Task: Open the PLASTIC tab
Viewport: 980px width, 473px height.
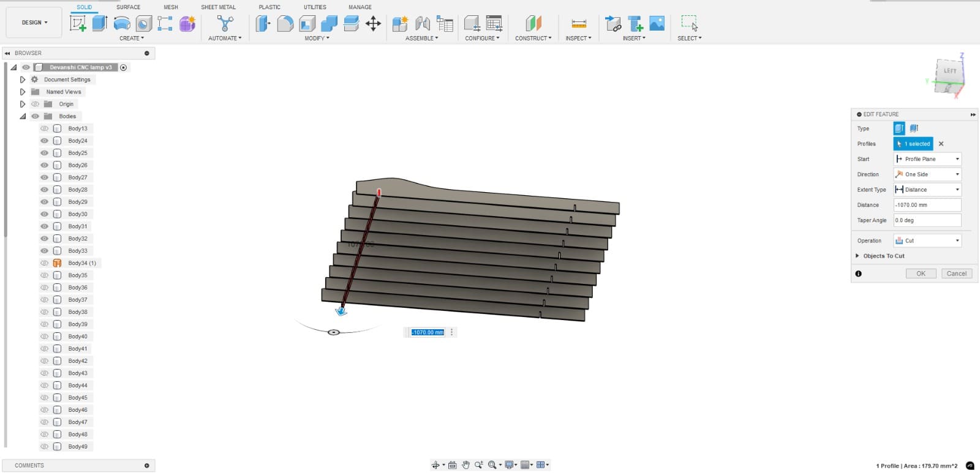Action: tap(269, 7)
